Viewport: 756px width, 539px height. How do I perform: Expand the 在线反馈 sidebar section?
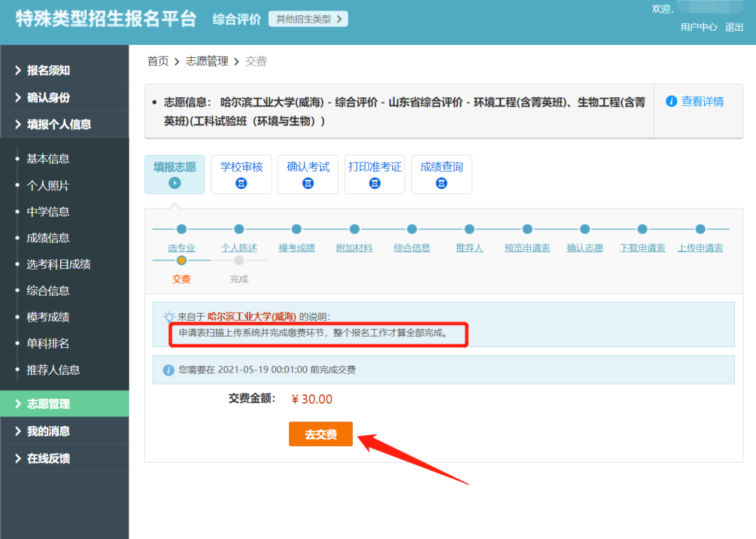click(x=64, y=458)
